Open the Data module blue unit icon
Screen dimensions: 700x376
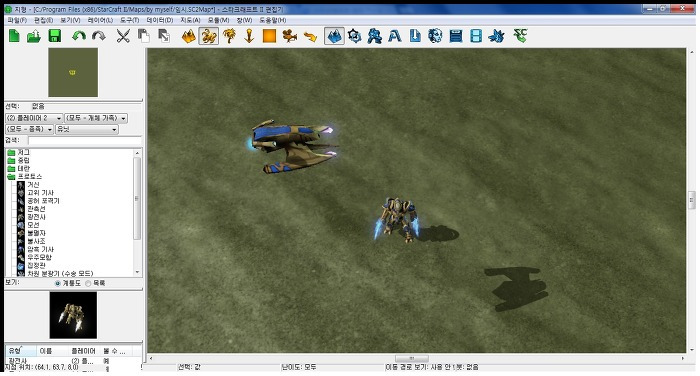(375, 36)
